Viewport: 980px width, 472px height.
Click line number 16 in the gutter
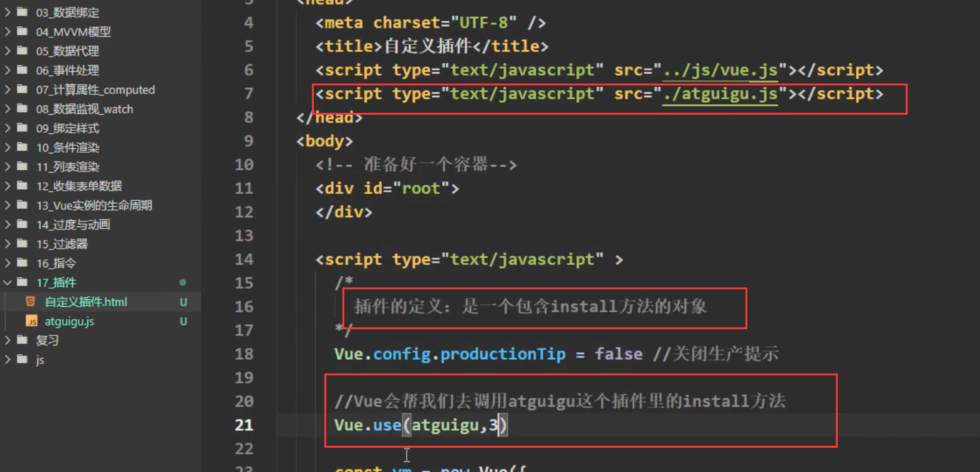[x=244, y=307]
